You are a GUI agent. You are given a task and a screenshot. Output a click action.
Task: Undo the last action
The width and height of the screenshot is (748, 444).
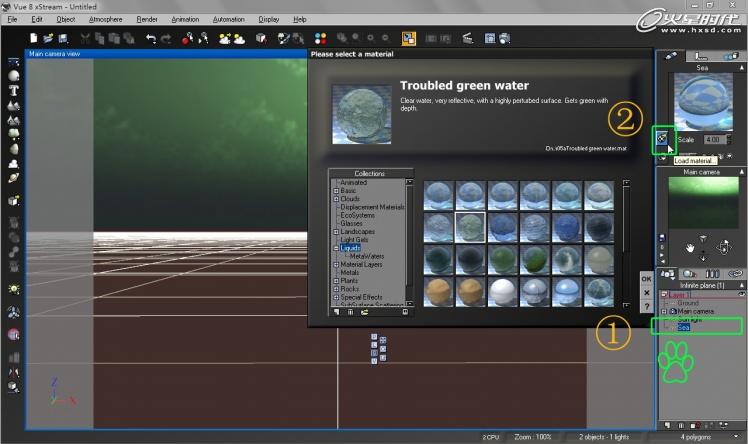(x=151, y=39)
